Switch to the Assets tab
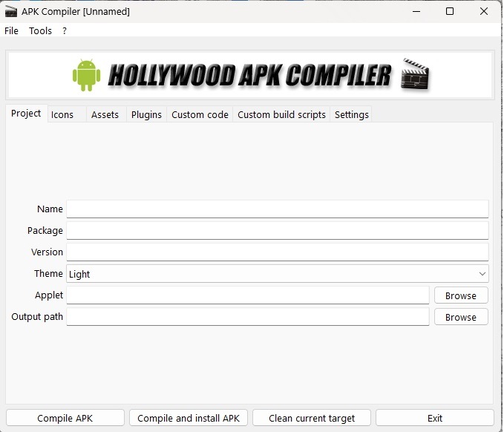 point(105,115)
